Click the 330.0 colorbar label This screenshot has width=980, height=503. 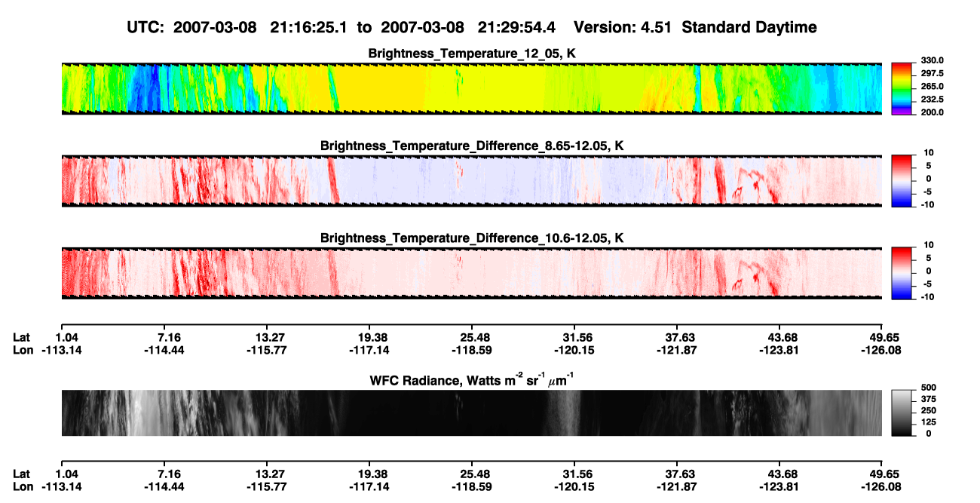point(932,60)
